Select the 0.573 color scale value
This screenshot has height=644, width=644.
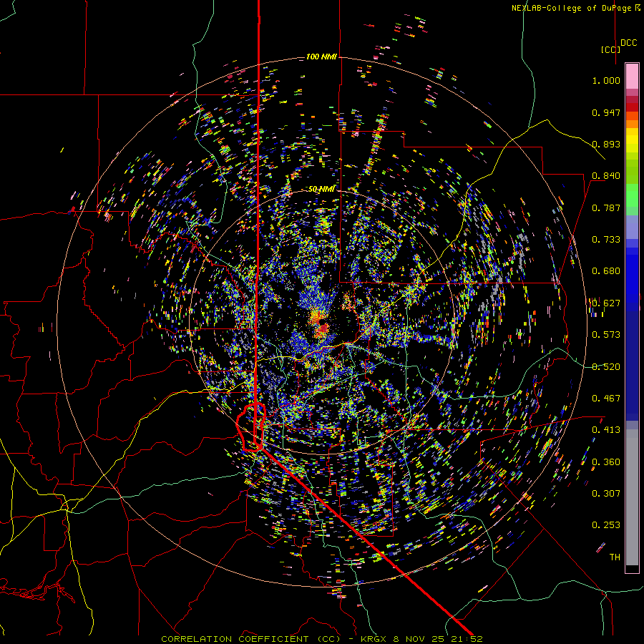pyautogui.click(x=606, y=335)
